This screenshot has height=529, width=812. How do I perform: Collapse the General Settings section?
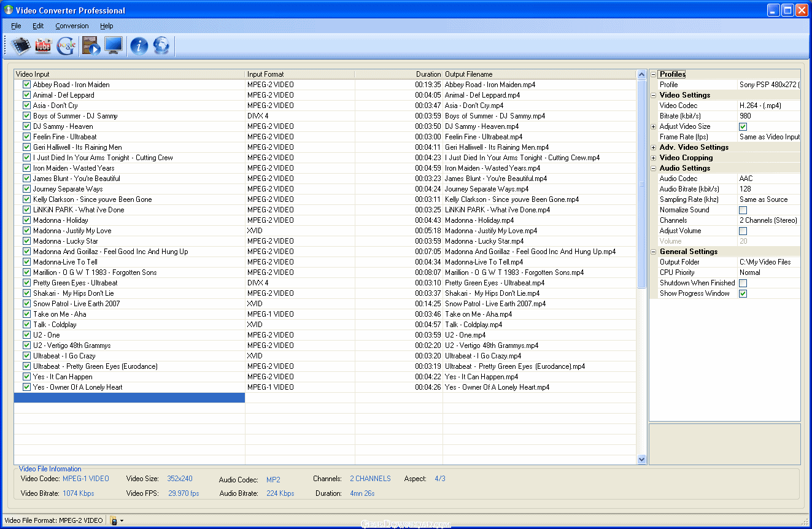[654, 252]
